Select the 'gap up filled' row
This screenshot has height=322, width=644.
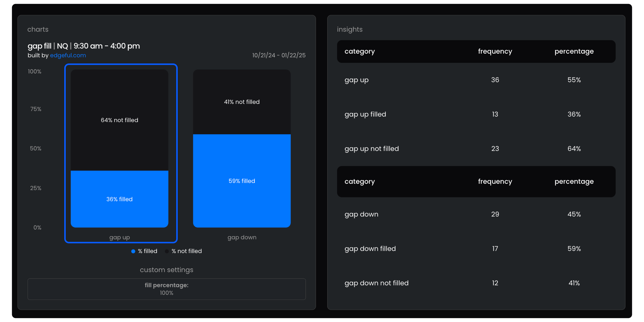click(x=365, y=114)
